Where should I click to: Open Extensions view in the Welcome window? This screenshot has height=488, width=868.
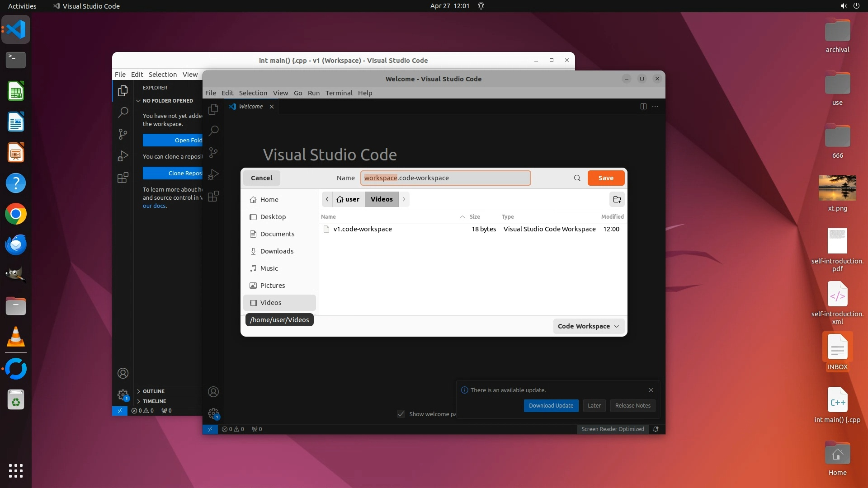(x=213, y=196)
